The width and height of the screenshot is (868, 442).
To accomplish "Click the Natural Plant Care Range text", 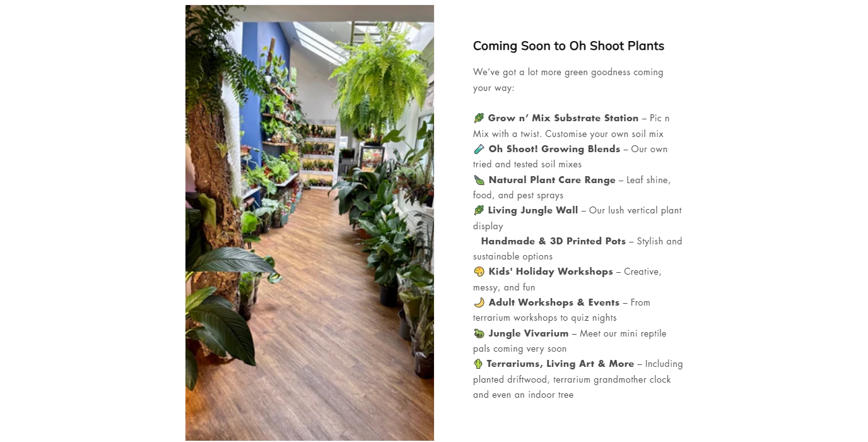I will (x=551, y=180).
